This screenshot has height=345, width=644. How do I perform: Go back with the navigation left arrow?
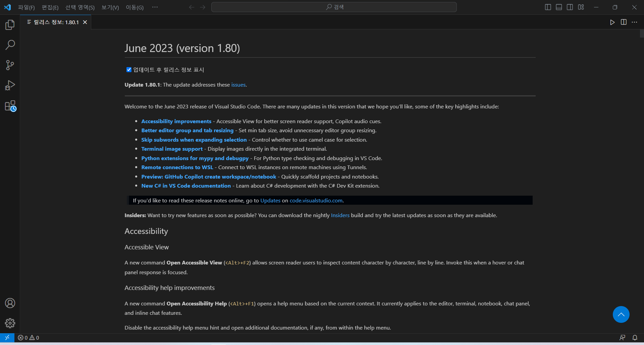click(x=192, y=7)
